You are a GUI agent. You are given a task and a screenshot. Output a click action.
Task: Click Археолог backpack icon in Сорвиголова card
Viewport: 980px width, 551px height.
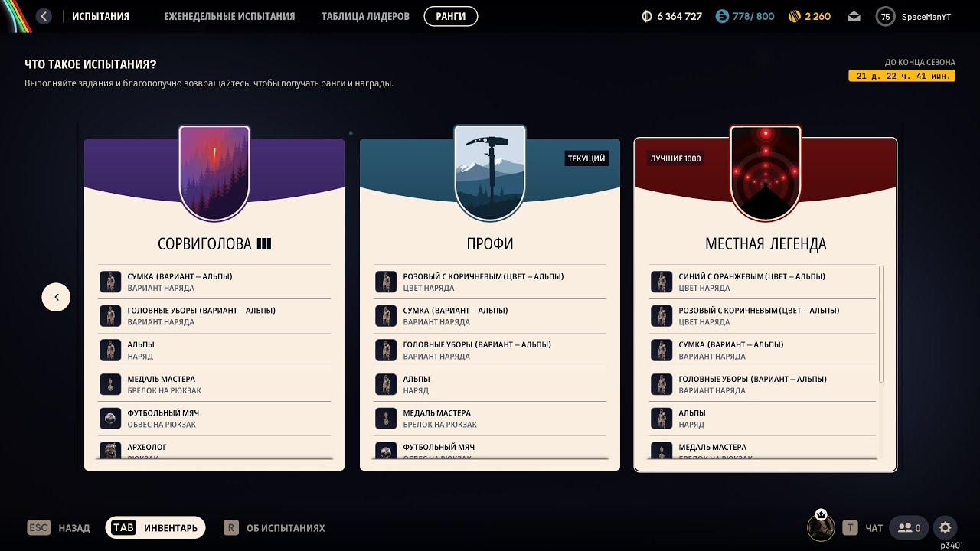coord(110,450)
